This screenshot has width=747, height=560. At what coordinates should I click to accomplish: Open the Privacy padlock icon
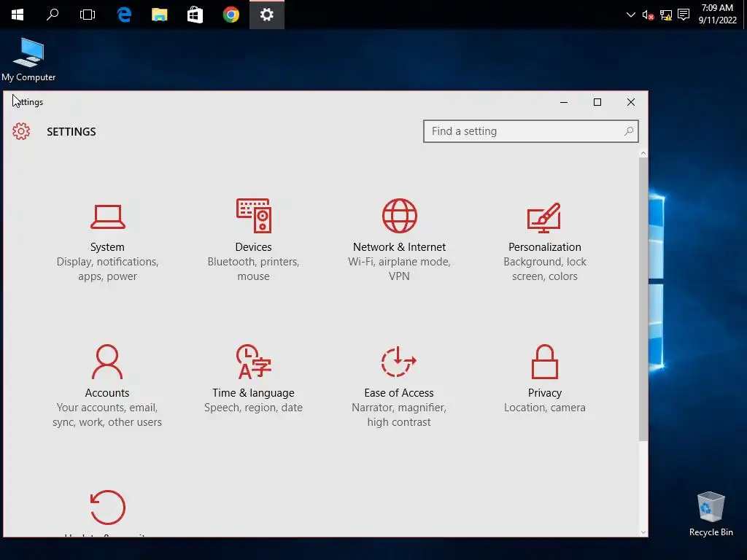(544, 362)
